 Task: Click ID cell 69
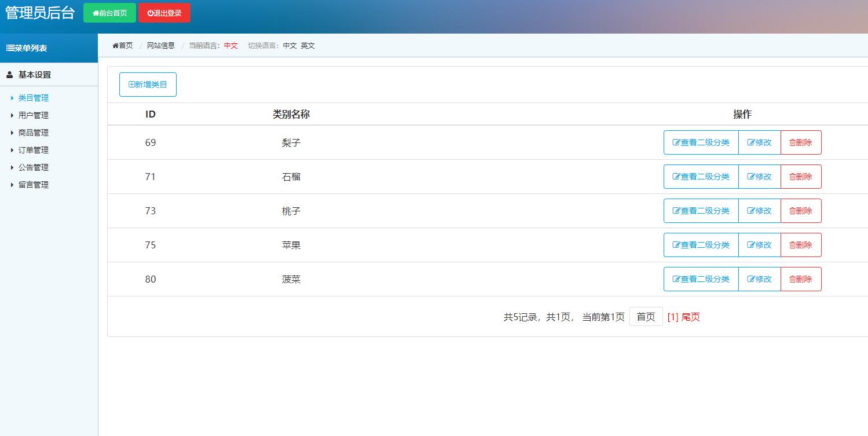[x=151, y=142]
